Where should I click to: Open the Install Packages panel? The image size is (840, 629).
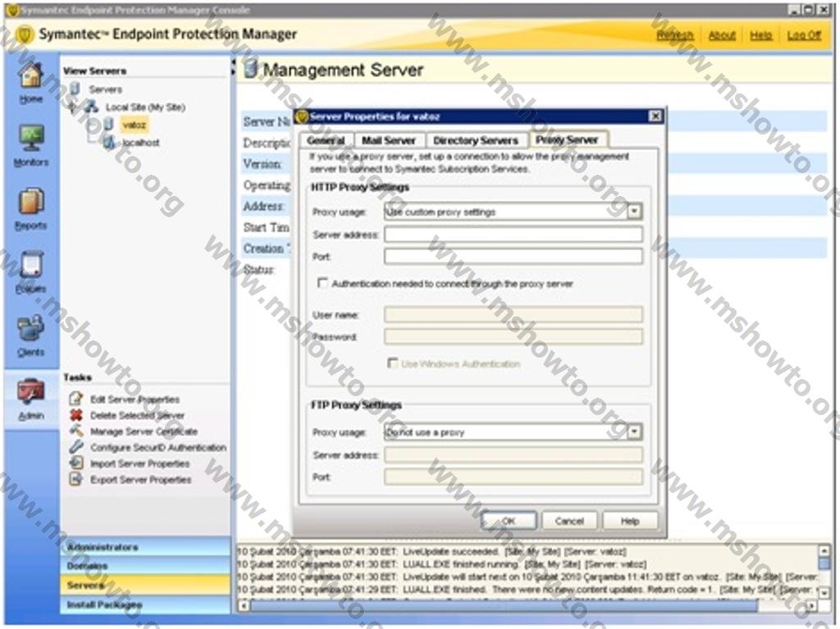146,604
